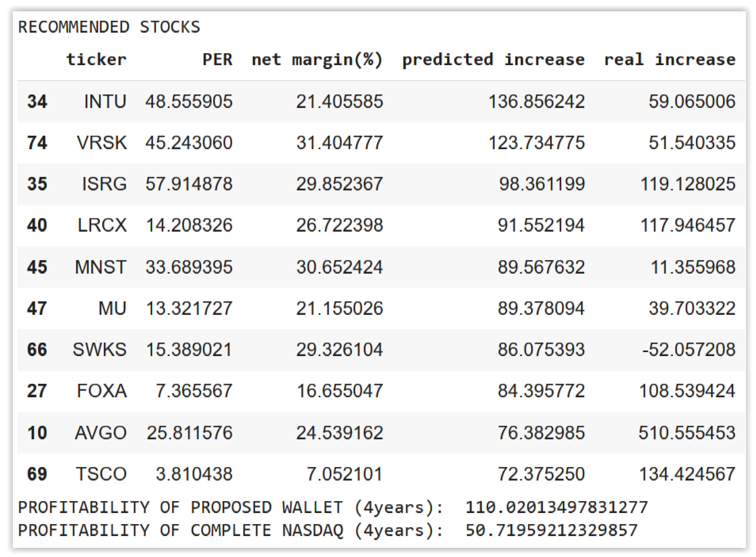Click row index 27
The image size is (756, 557).
coord(37,391)
